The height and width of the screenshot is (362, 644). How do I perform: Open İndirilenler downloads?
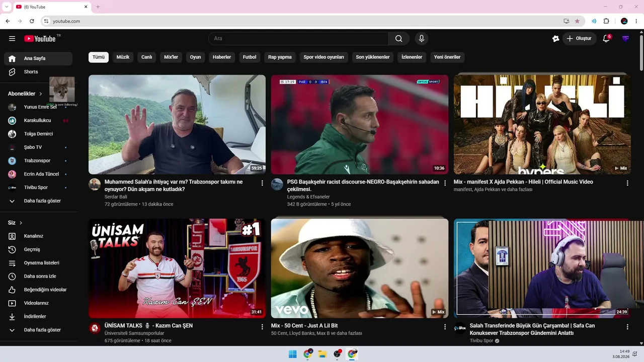click(x=38, y=317)
